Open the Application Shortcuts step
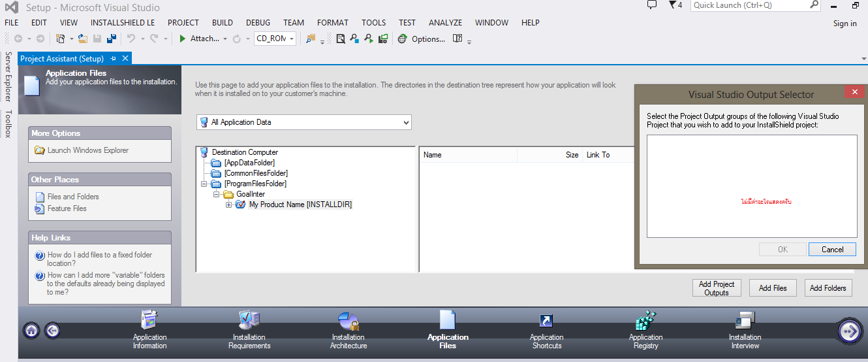The image size is (868, 362). 546,330
